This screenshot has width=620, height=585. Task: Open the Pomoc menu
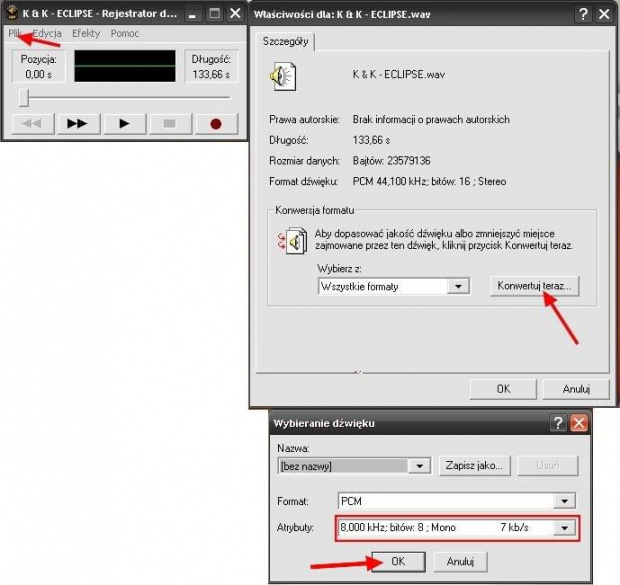(125, 34)
